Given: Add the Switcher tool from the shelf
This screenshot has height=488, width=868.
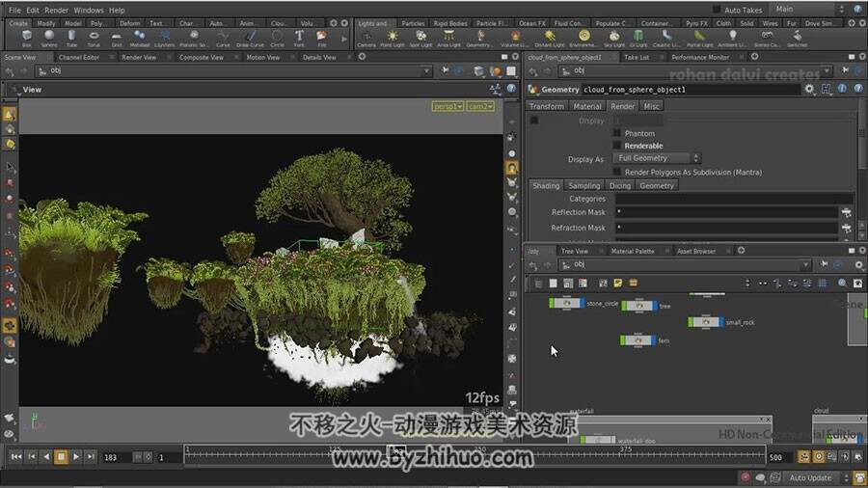Looking at the screenshot, I should pyautogui.click(x=797, y=39).
